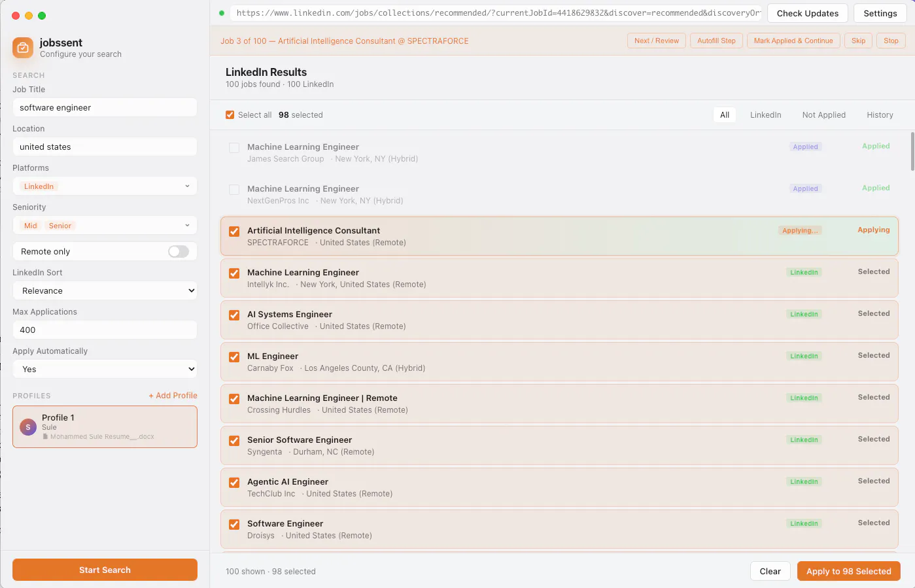The image size is (915, 588).
Task: Click the Applying... badge on the SPECTRAFORCE row
Action: (x=800, y=230)
